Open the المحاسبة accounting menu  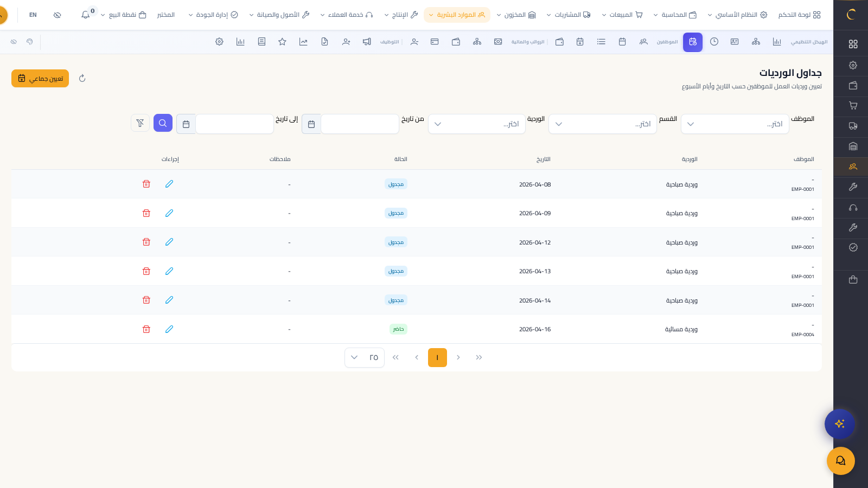point(675,15)
